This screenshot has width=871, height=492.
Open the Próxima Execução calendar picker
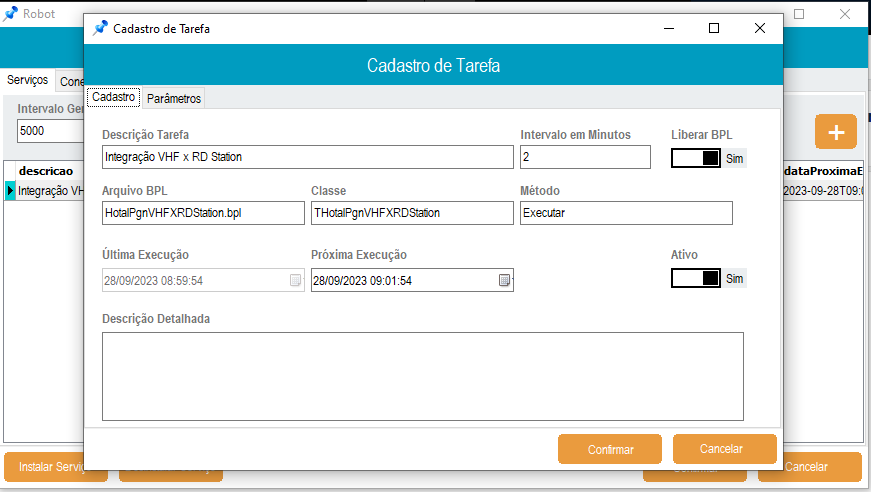pos(505,281)
